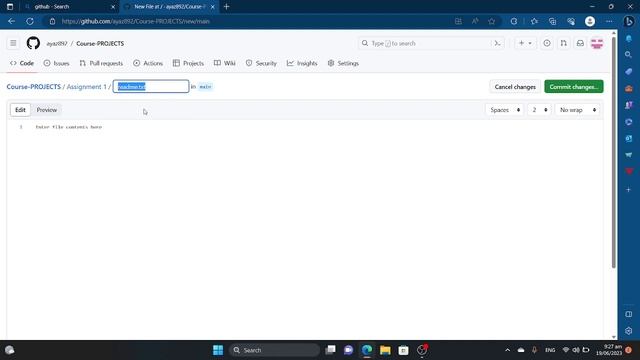The width and height of the screenshot is (640, 360).
Task: Open the repository Settings tab
Action: 343,63
